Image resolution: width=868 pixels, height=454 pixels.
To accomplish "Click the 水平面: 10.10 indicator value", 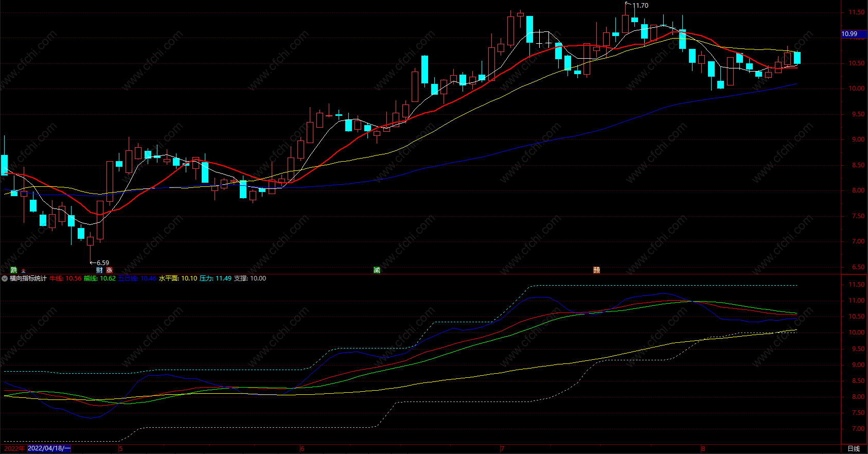I will pos(178,278).
